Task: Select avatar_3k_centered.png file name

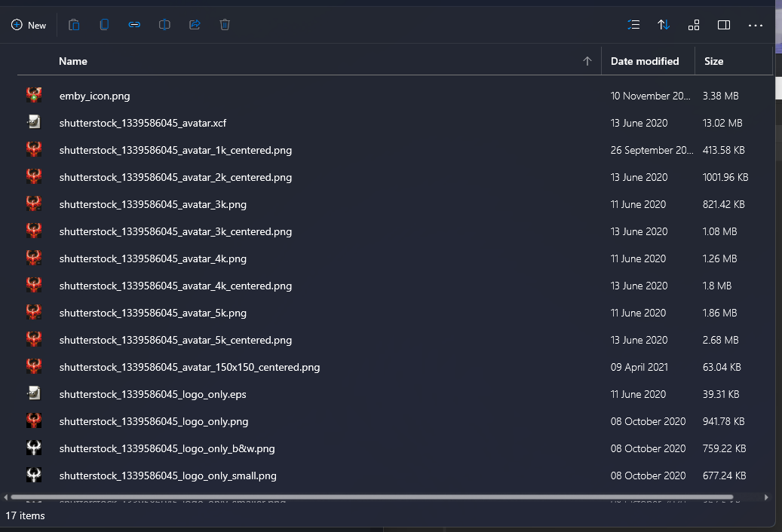Action: 176,231
